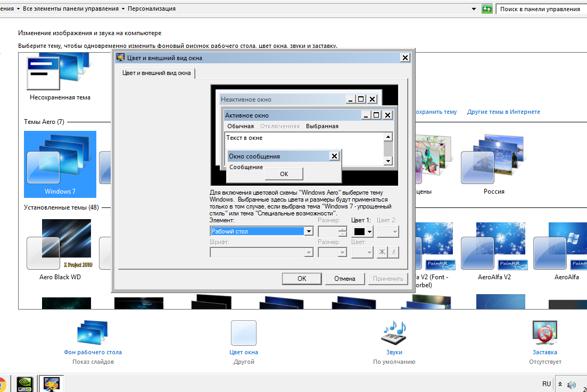Click 'Персонализация' breadcrumb item

pyautogui.click(x=152, y=9)
